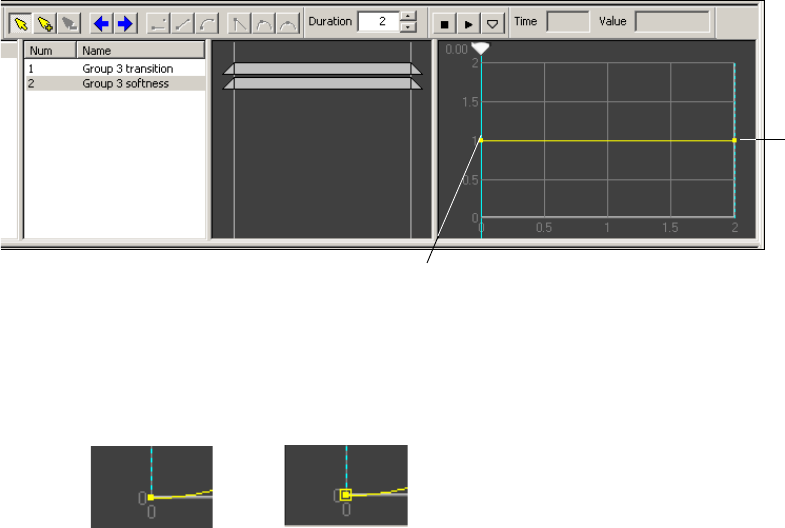785x528 pixels.
Task: Choose the linear interpolation curve icon
Action: [x=183, y=24]
